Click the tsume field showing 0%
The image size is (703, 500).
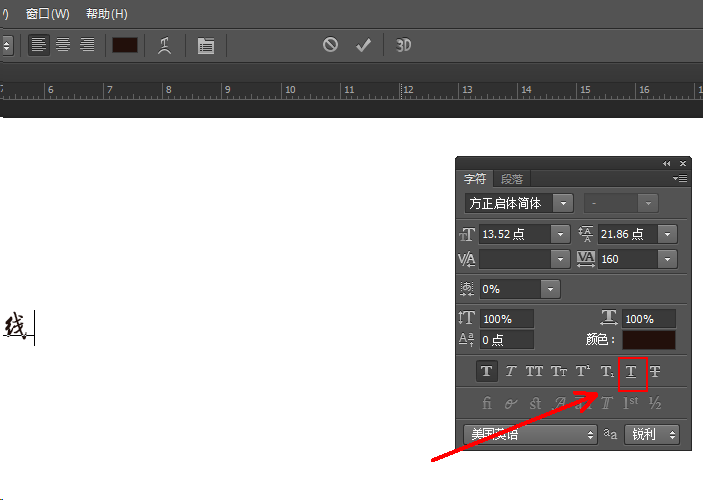click(510, 289)
